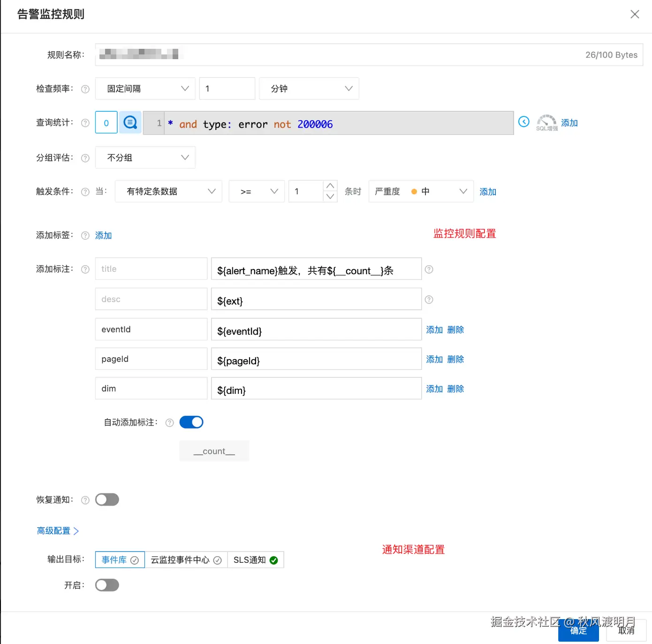
Task: Click 添加 link in pageId row
Action: [434, 360]
